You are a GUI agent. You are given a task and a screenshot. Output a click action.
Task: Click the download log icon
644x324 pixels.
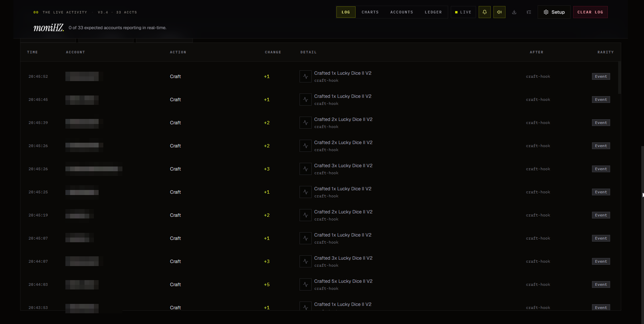point(514,12)
